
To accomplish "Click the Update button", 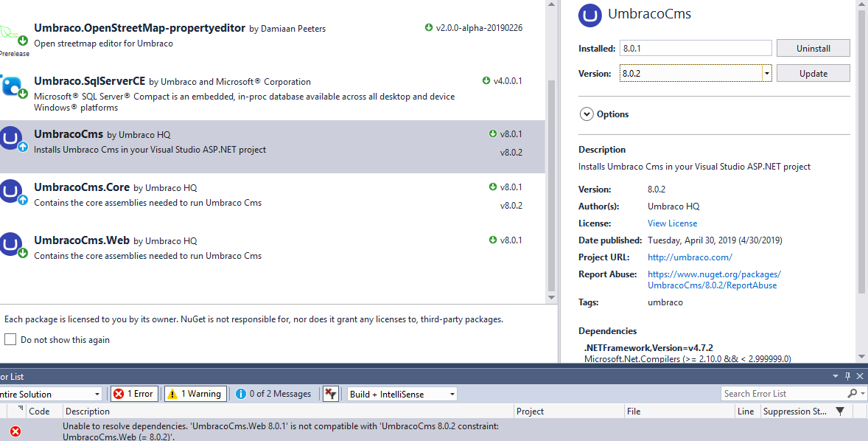I will pyautogui.click(x=813, y=73).
